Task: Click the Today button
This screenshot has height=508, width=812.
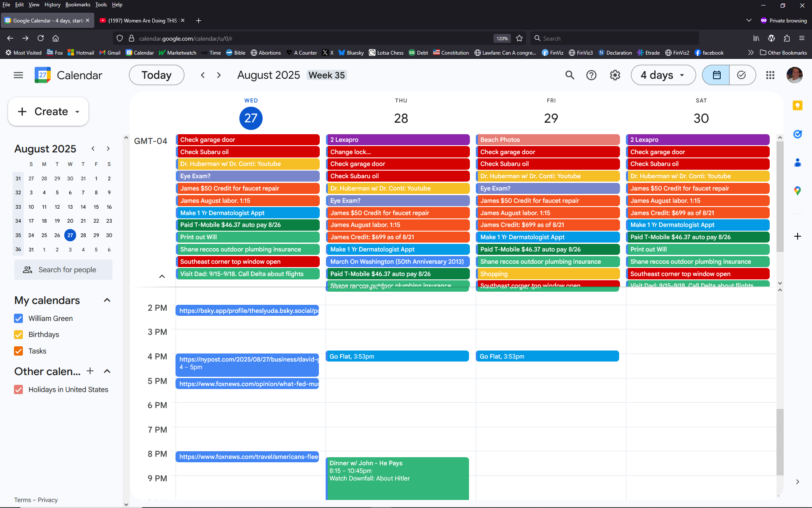Action: pyautogui.click(x=156, y=75)
